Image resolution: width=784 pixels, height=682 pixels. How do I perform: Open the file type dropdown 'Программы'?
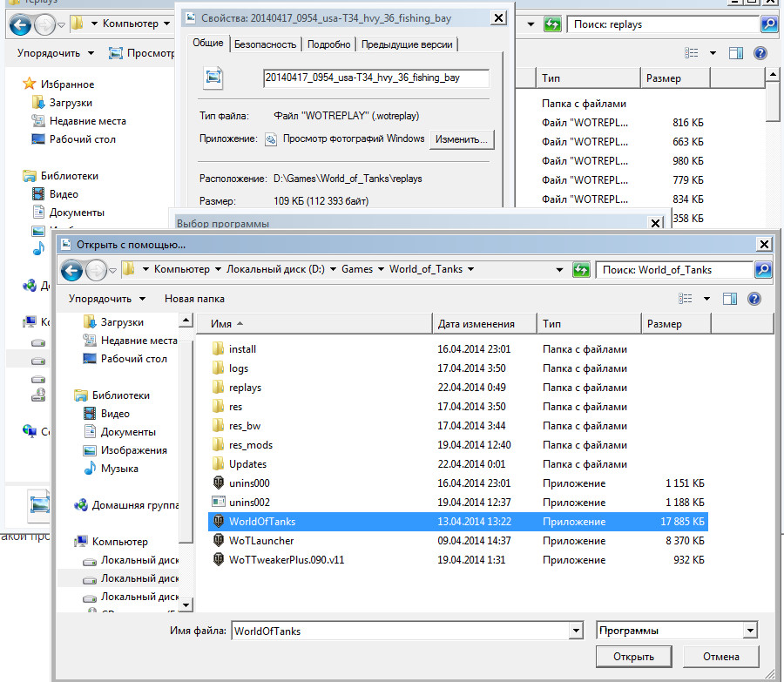[677, 631]
